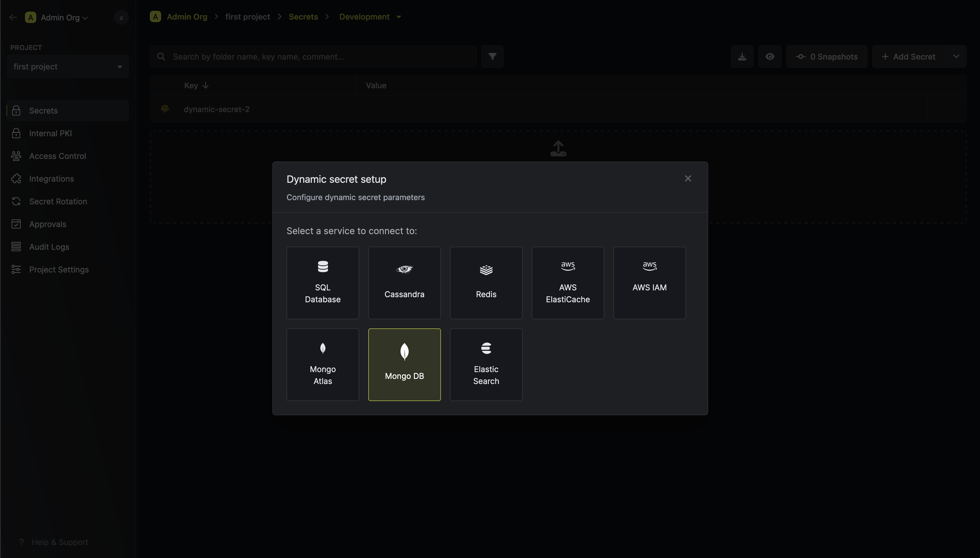The image size is (980, 558).
Task: Toggle secret value visibility eye icon
Action: point(770,57)
